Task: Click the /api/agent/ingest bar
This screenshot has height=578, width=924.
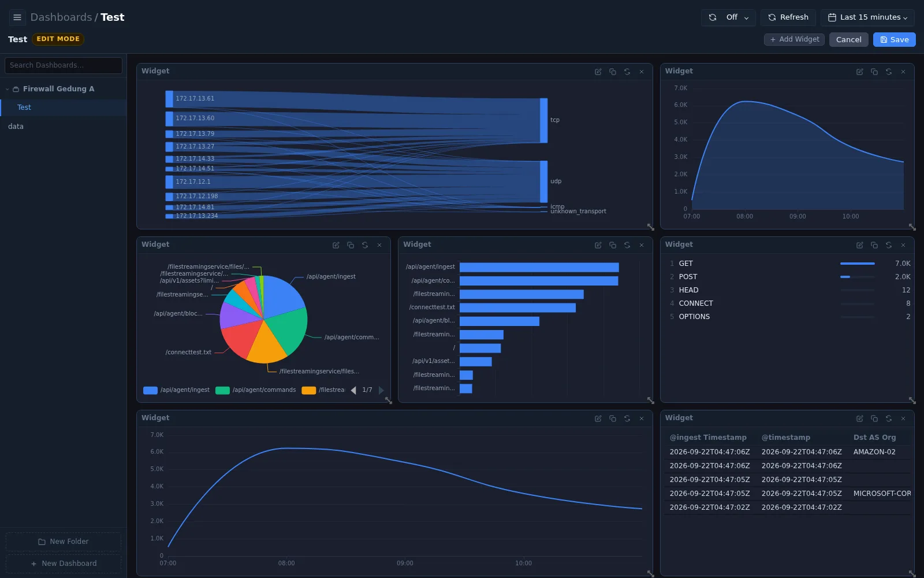Action: (x=539, y=267)
